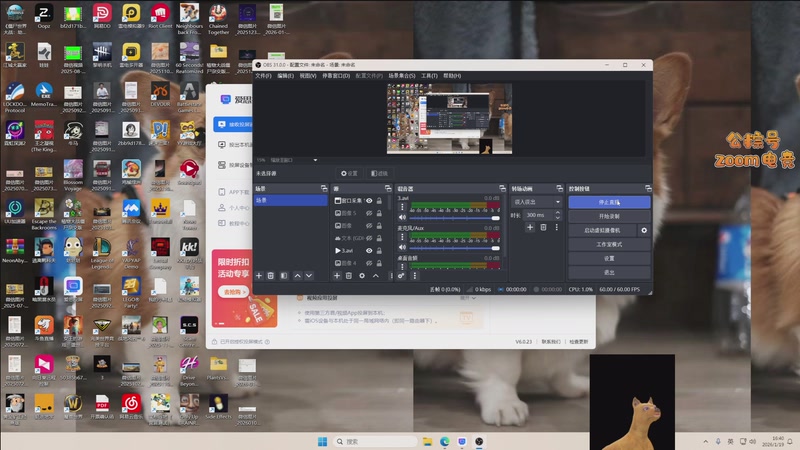
Task: Open the 编辑(E) menu in OBS
Action: coord(285,76)
